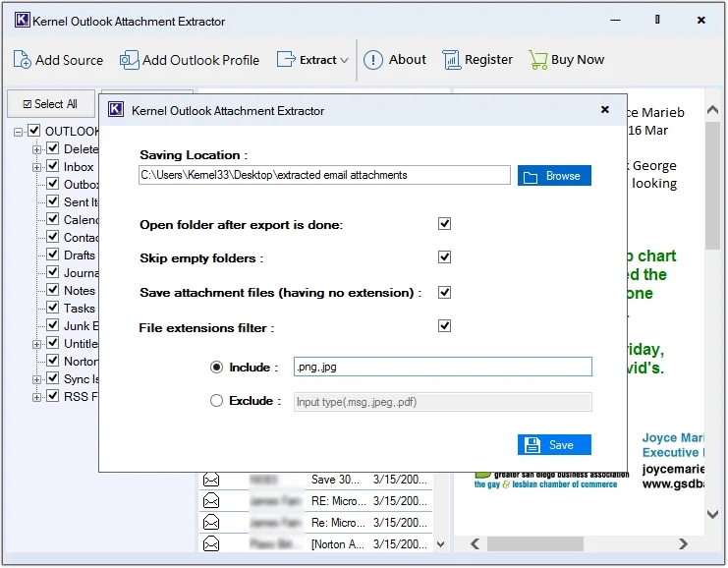Screen dimensions: 728x568
Task: Toggle Skip empty folders checkbox
Action: pos(444,257)
